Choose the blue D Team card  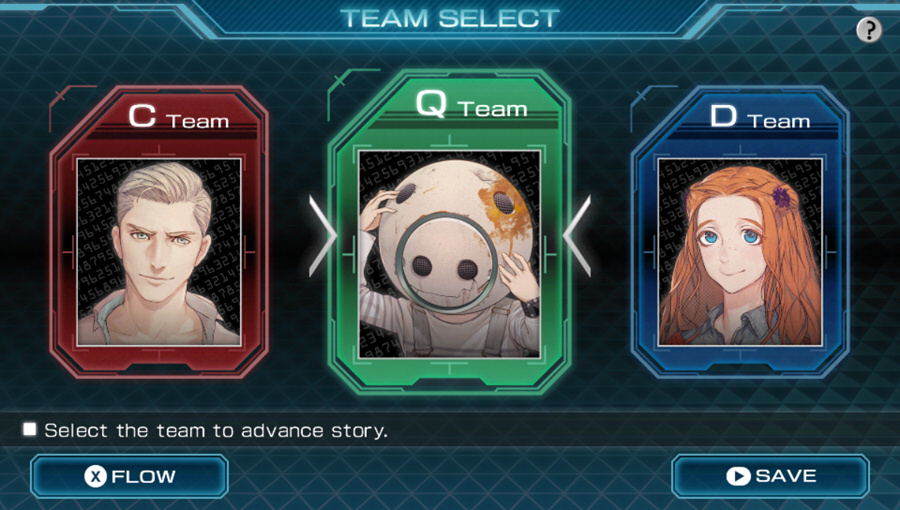740,232
